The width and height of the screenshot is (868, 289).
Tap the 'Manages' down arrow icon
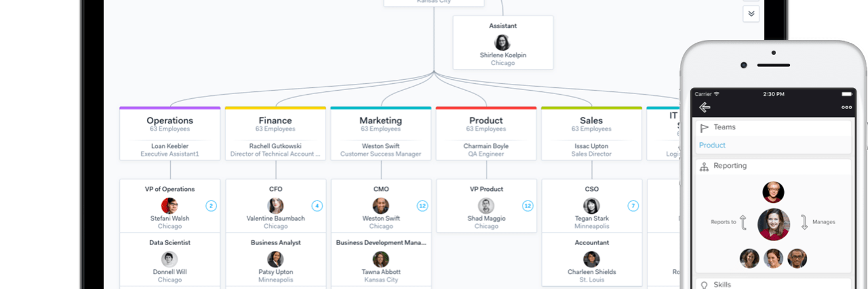(804, 222)
